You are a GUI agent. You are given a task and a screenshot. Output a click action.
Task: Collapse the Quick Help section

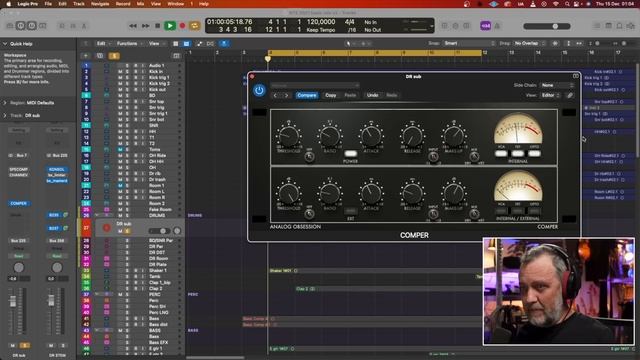pos(5,44)
